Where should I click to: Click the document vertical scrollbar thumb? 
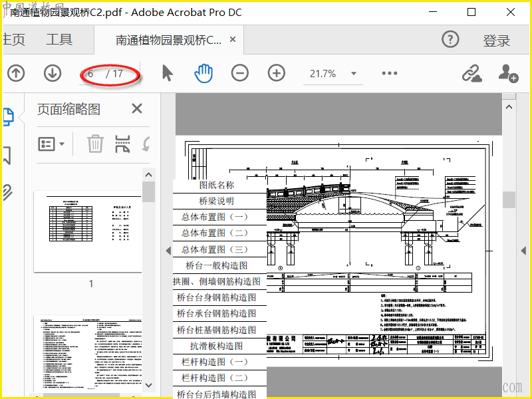point(509,199)
